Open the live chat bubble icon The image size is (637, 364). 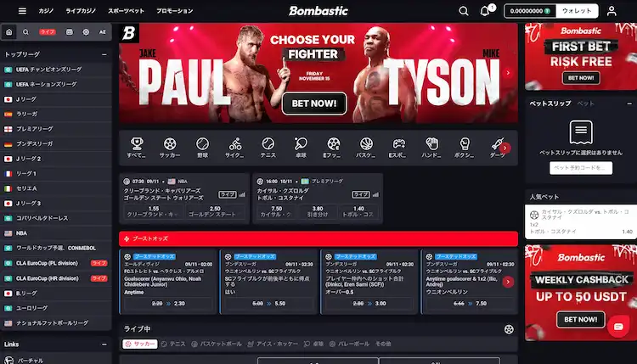tap(618, 327)
